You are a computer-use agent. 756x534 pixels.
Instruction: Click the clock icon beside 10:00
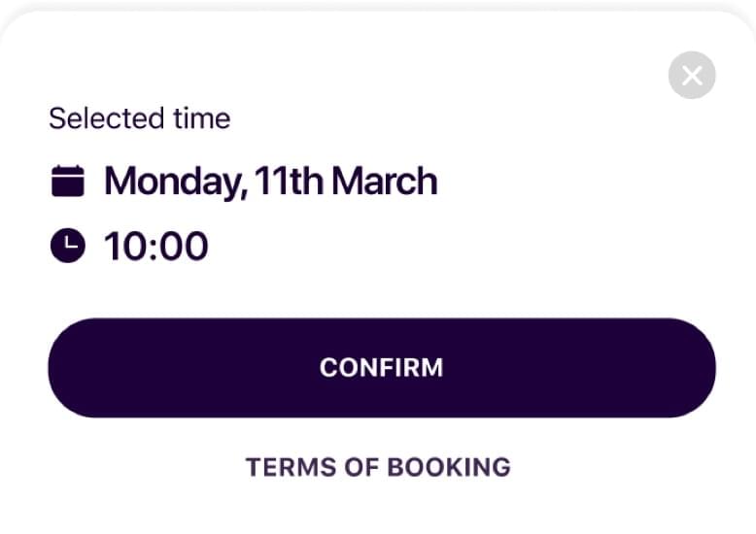(67, 246)
